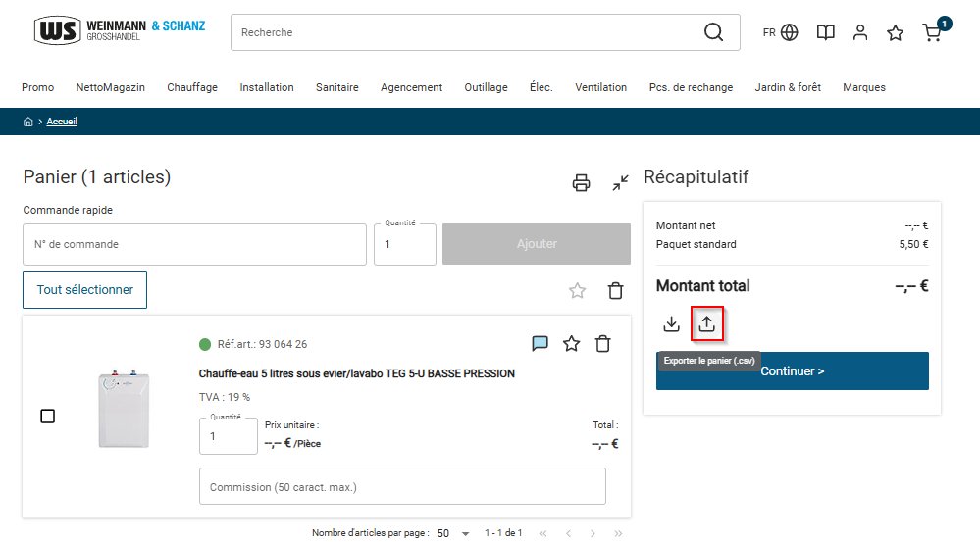Delete the water heater item with trash icon
The width and height of the screenshot is (980, 542).
[x=602, y=343]
